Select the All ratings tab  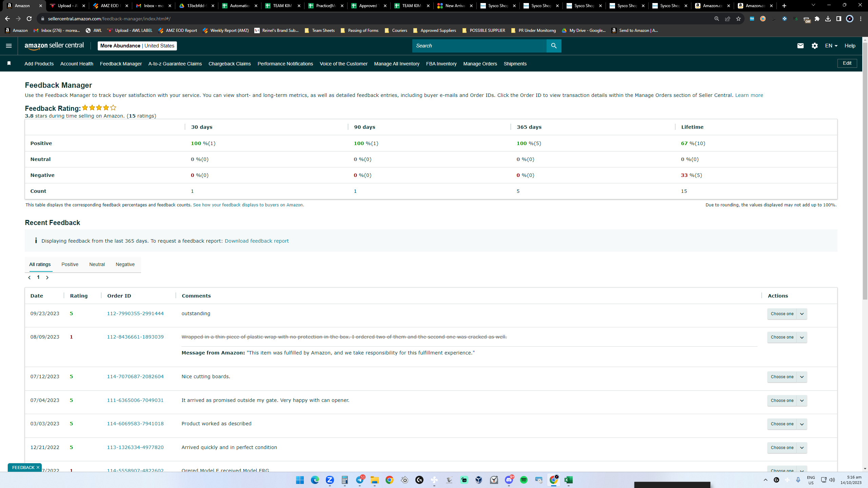[40, 264]
